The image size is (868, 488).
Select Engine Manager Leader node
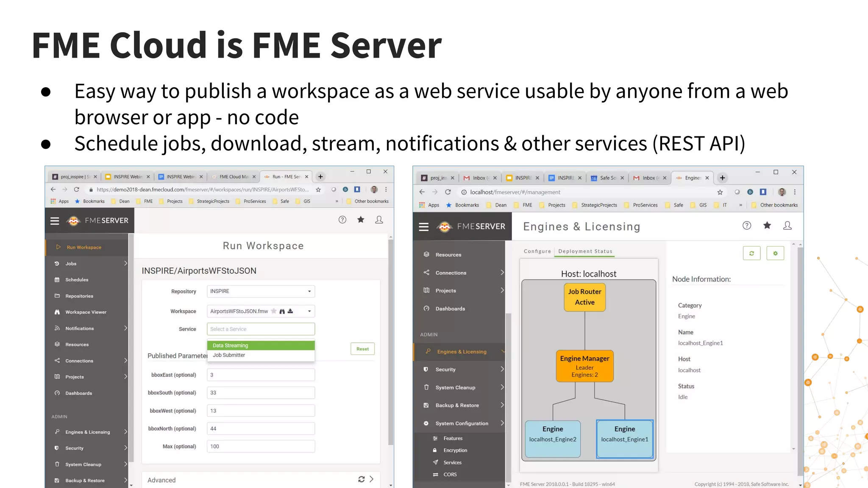point(585,366)
